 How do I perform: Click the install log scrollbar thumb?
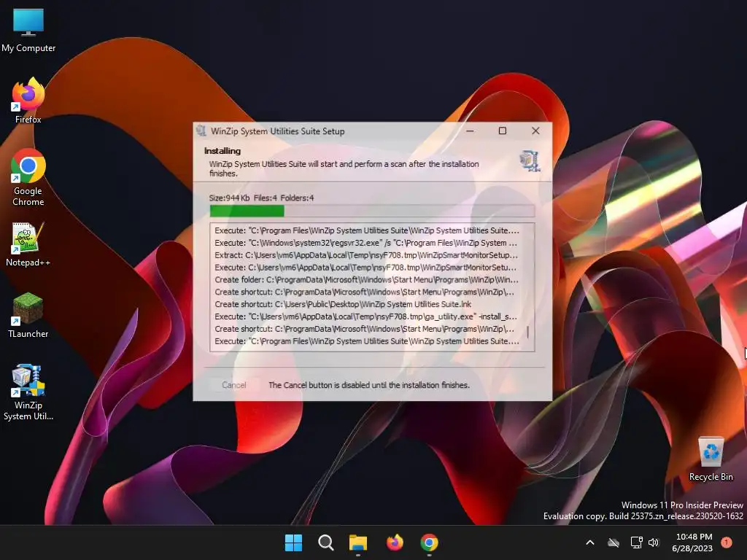tap(528, 332)
